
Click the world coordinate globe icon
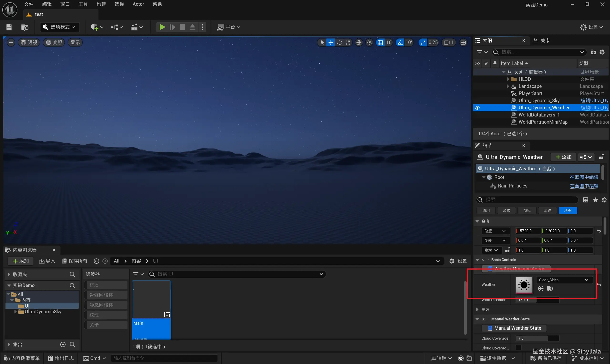(x=359, y=42)
